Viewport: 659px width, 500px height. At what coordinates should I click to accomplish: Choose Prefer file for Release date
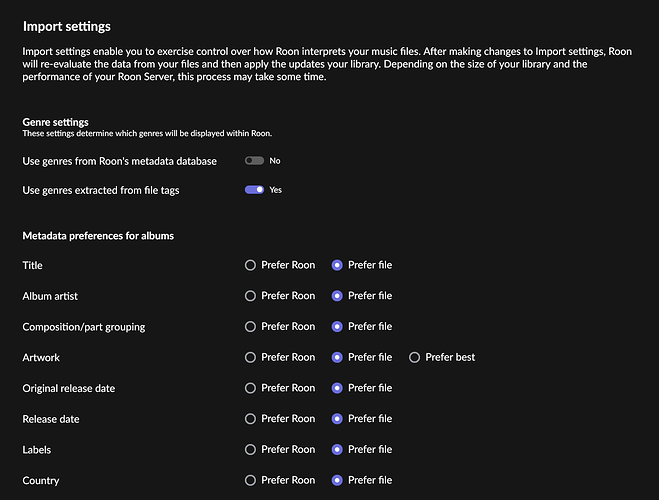coord(337,419)
